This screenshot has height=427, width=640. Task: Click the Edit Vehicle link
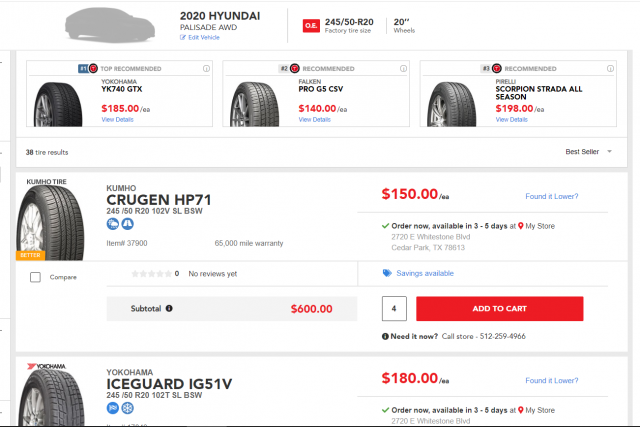coord(201,37)
